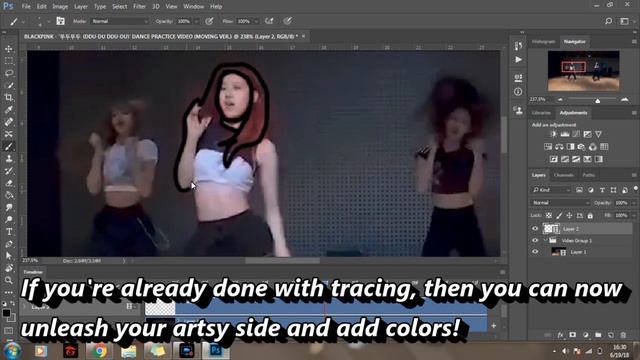Select the Zoom tool
Image resolution: width=640 pixels, height=360 pixels.
[9, 280]
